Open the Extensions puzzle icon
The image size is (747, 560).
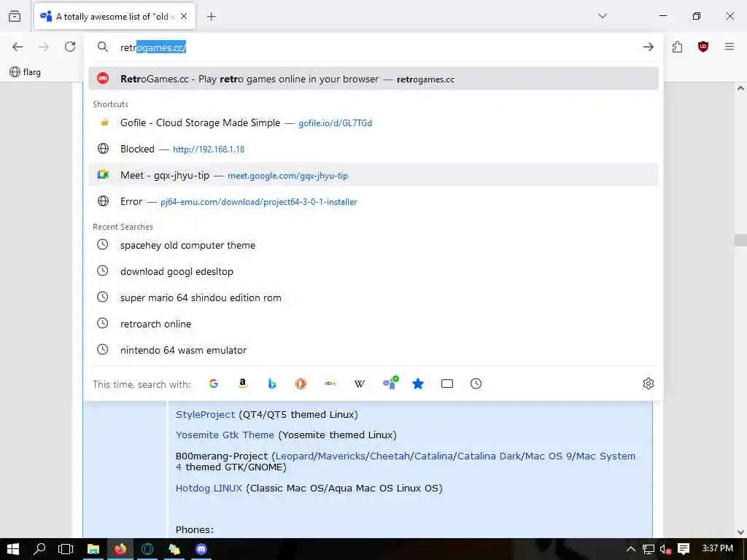pos(677,47)
